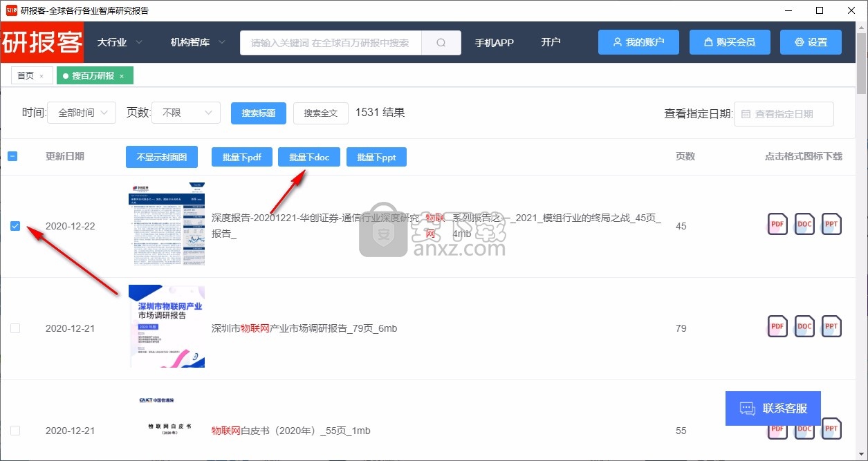Click the 搜索全文 button
The image size is (868, 461).
[321, 113]
